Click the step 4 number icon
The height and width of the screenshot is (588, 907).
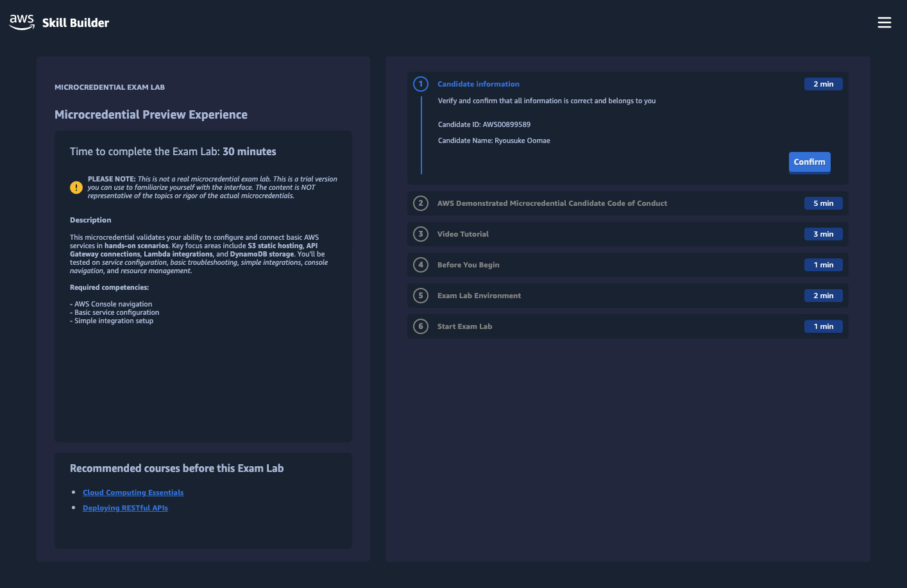point(421,265)
